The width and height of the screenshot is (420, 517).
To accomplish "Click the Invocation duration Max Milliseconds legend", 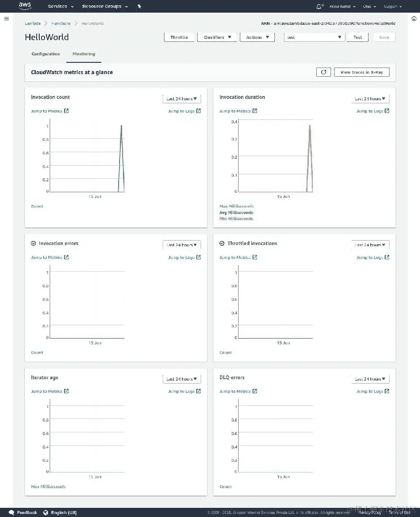I will click(x=236, y=206).
